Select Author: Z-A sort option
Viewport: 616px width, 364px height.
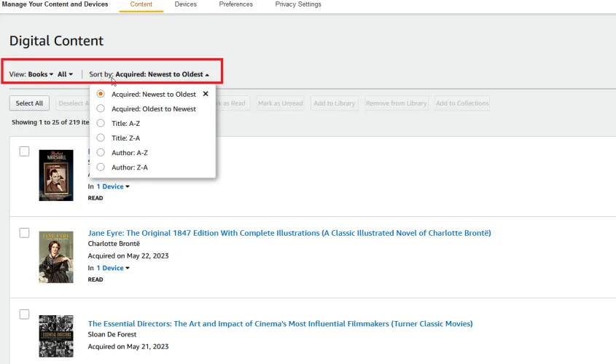pos(101,167)
